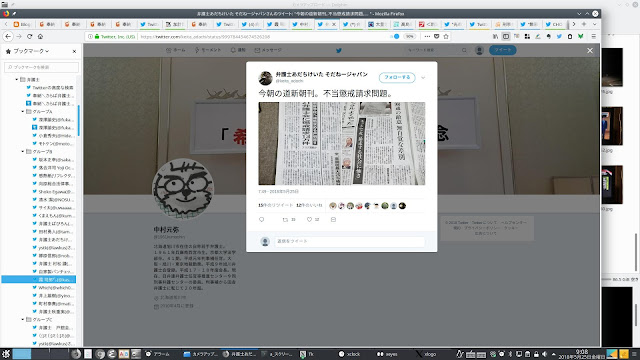
Task: Open the Firefox home page icon
Action: [x=40, y=36]
